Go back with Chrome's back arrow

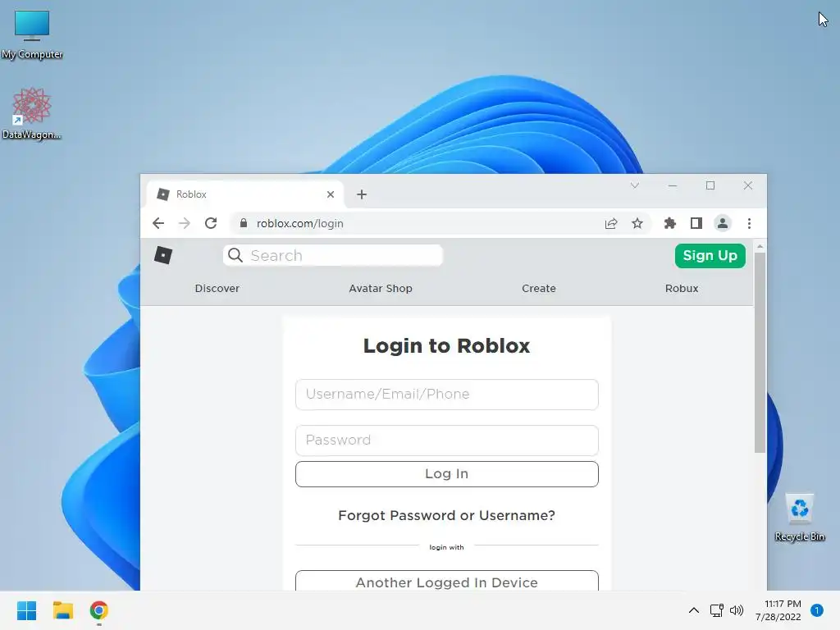(x=158, y=223)
